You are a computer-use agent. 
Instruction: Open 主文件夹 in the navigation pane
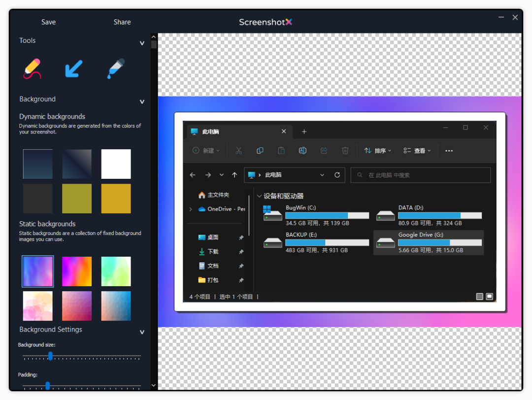point(214,195)
